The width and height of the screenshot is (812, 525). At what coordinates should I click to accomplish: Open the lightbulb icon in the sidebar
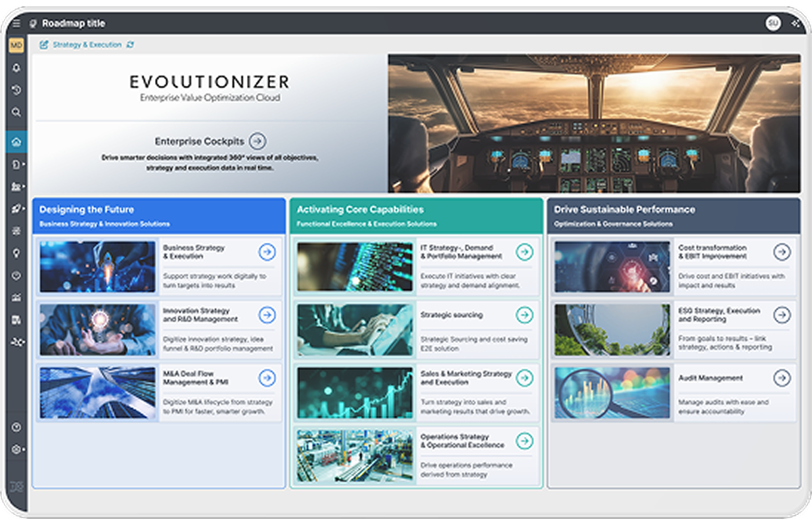click(x=16, y=253)
